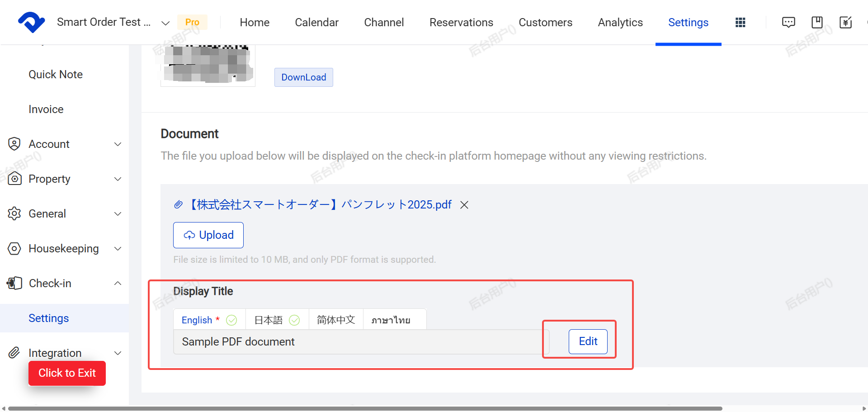This screenshot has width=868, height=412.
Task: Click the Property camera icon
Action: click(14, 179)
